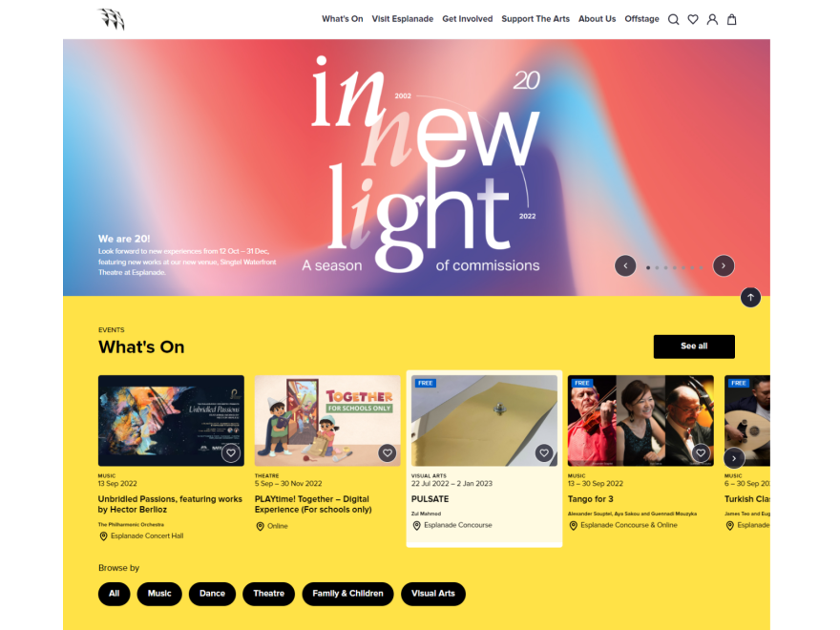Open the search icon in header
The image size is (840, 630).
click(x=673, y=19)
